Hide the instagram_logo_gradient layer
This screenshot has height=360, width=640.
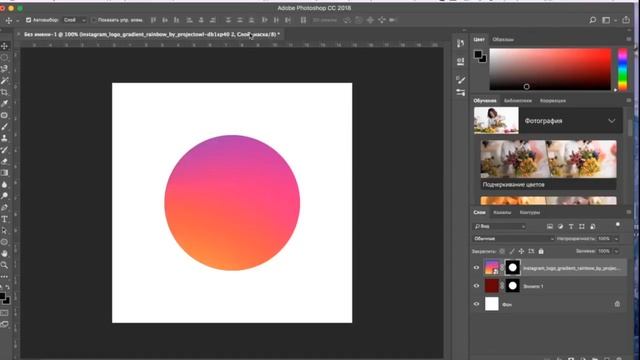coord(476,268)
